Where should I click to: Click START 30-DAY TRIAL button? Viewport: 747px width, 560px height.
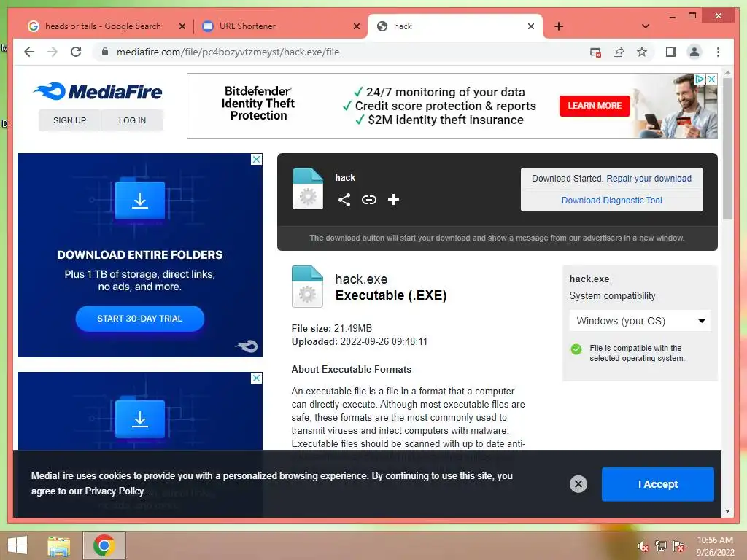tap(139, 319)
